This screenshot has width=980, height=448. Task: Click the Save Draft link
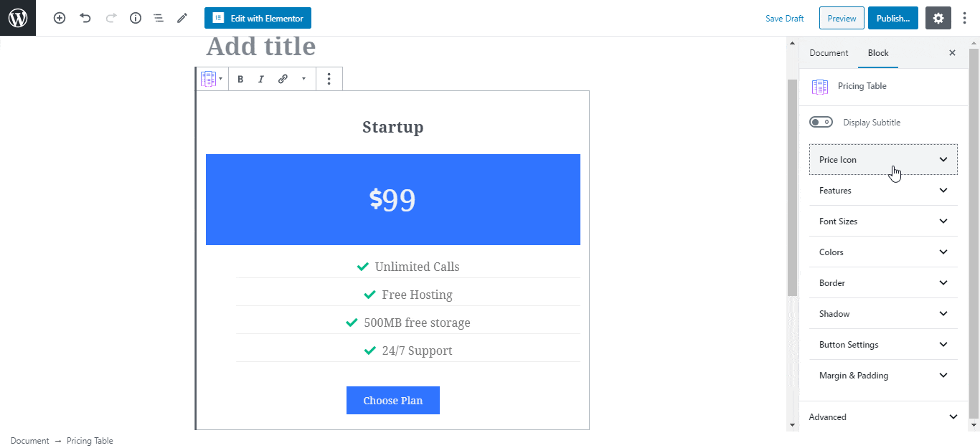tap(785, 19)
